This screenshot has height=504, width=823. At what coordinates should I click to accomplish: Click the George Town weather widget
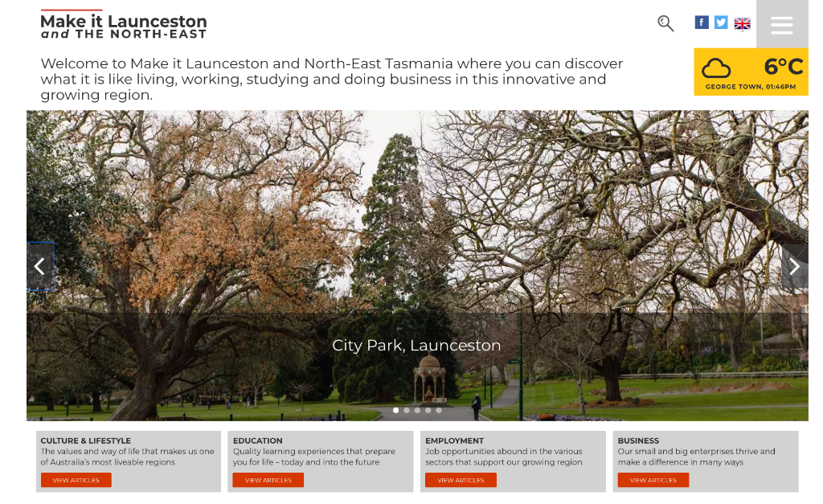pos(751,72)
